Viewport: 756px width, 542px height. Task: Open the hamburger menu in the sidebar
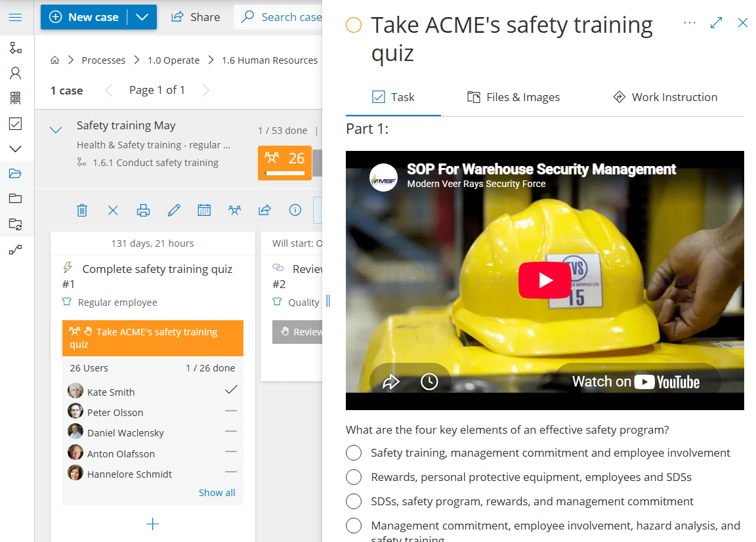pos(16,17)
